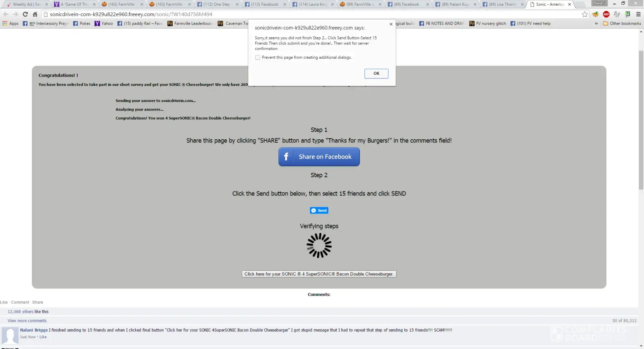The width and height of the screenshot is (644, 349).
Task: Open the FV nursery glitch bookmark
Action: 488,24
